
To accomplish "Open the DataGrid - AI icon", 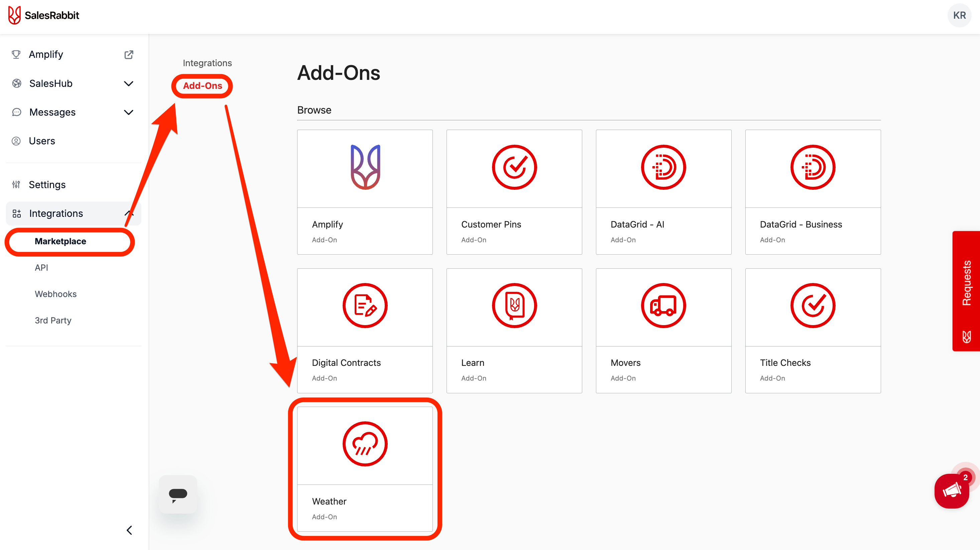I will [663, 167].
